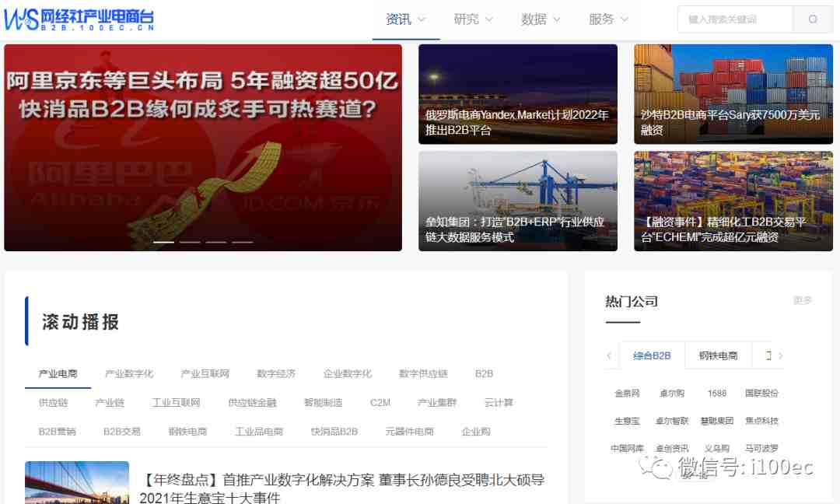This screenshot has width=840, height=504.
Task: Switch to the 供应链 tab
Action: (53, 402)
